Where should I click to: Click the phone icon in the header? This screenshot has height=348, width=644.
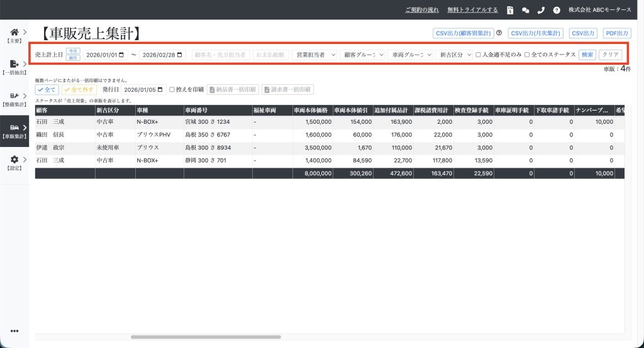(x=541, y=10)
